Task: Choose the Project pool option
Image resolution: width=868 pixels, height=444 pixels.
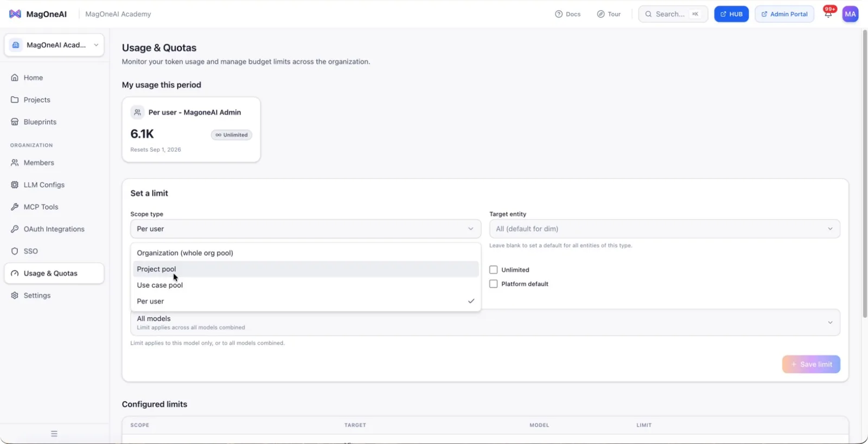Action: (x=305, y=269)
